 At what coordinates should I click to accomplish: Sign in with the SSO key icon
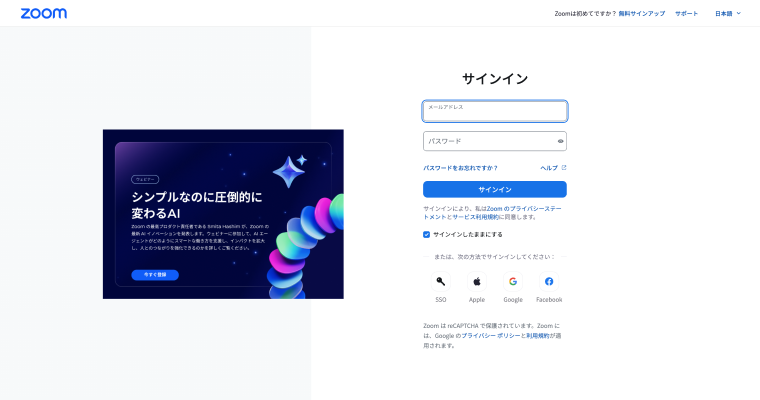pos(441,282)
